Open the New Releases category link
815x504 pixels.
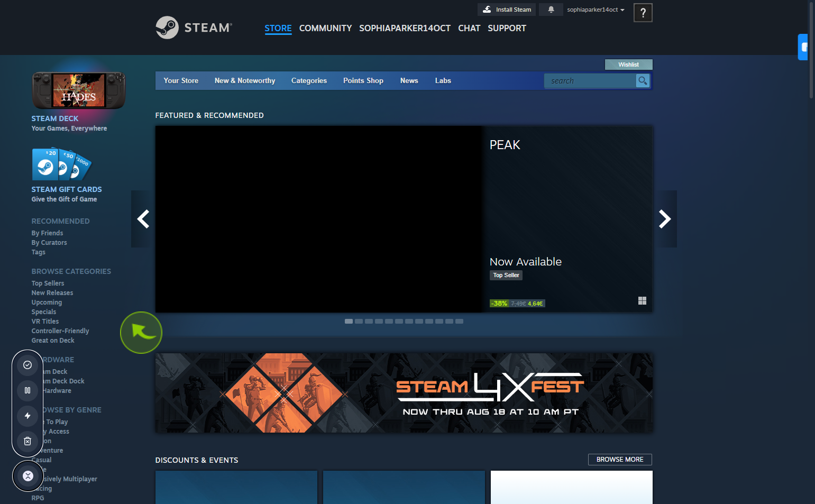point(52,293)
